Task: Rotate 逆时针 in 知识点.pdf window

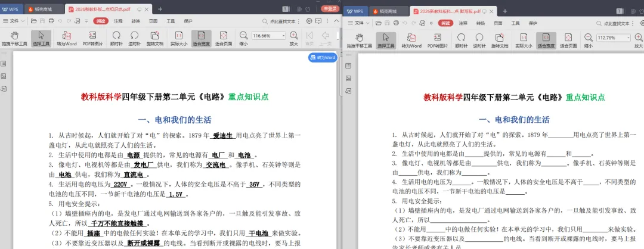Action: coord(134,39)
